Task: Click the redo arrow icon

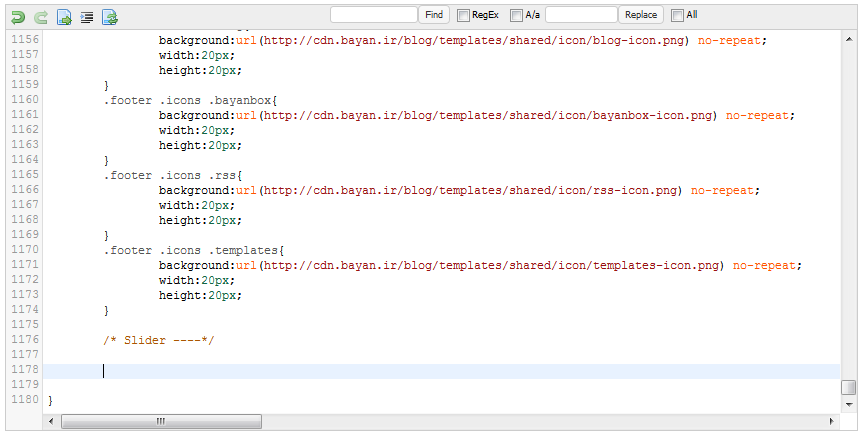Action: click(x=40, y=16)
